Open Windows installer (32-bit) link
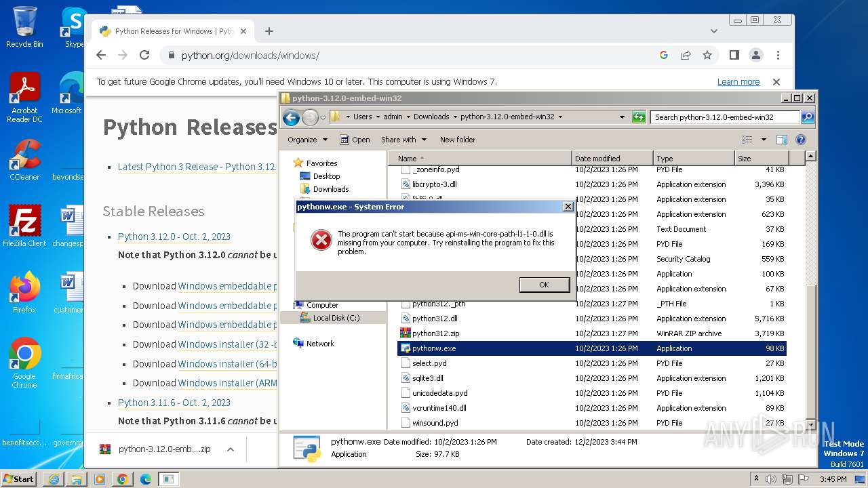Screen dimensions: 868x488 [227, 344]
